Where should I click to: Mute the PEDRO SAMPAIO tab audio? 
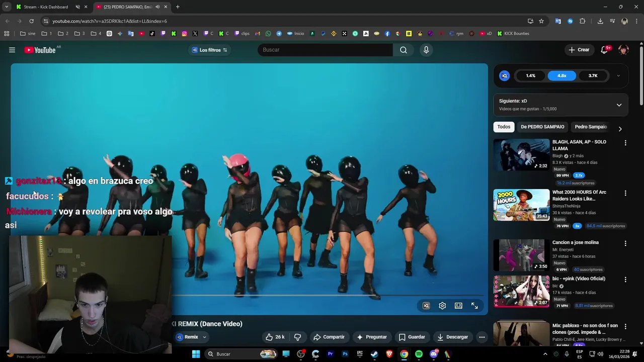pyautogui.click(x=157, y=7)
